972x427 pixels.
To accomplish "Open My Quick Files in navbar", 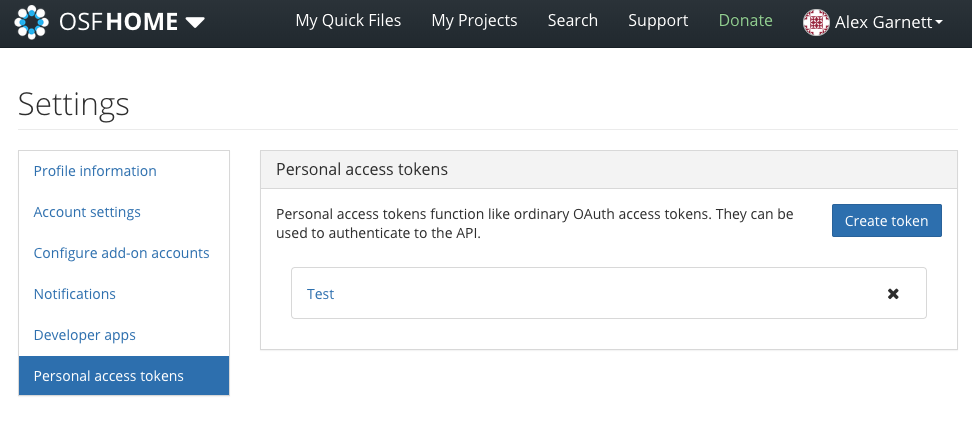I will pyautogui.click(x=348, y=20).
